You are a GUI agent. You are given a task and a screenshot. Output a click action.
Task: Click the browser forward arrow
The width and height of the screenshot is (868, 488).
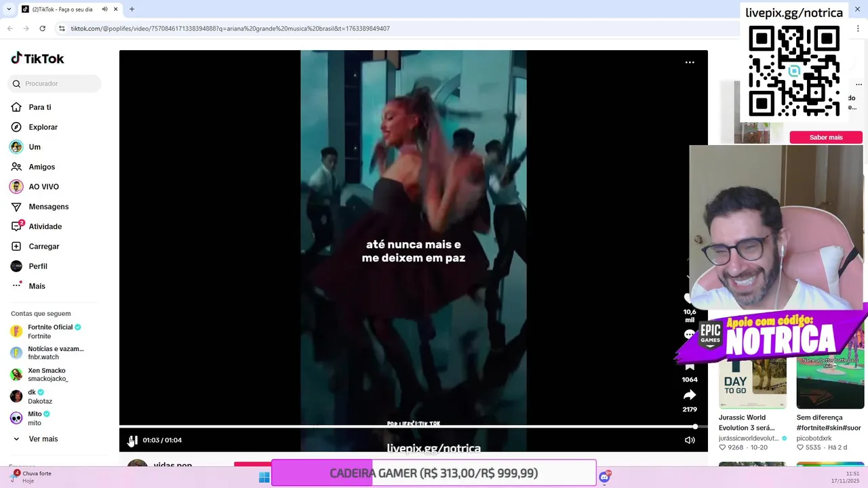(26, 28)
